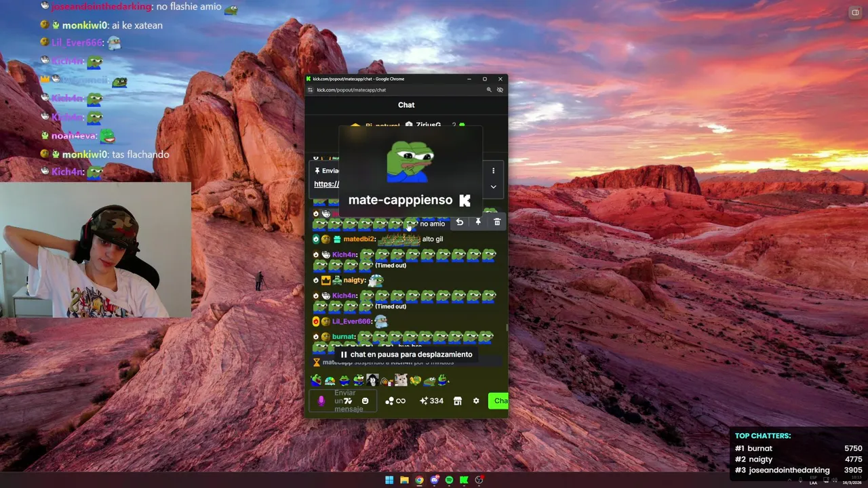
Task: Open Spotify from the taskbar
Action: click(449, 480)
